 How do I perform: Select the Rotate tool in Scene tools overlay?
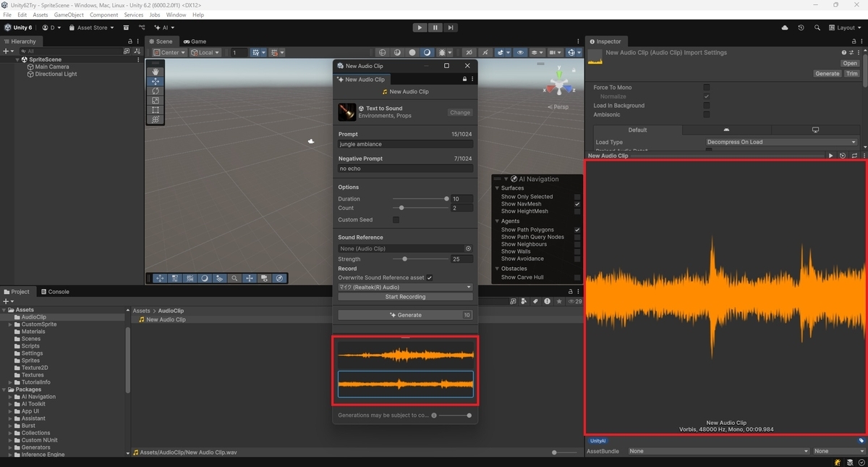(155, 91)
